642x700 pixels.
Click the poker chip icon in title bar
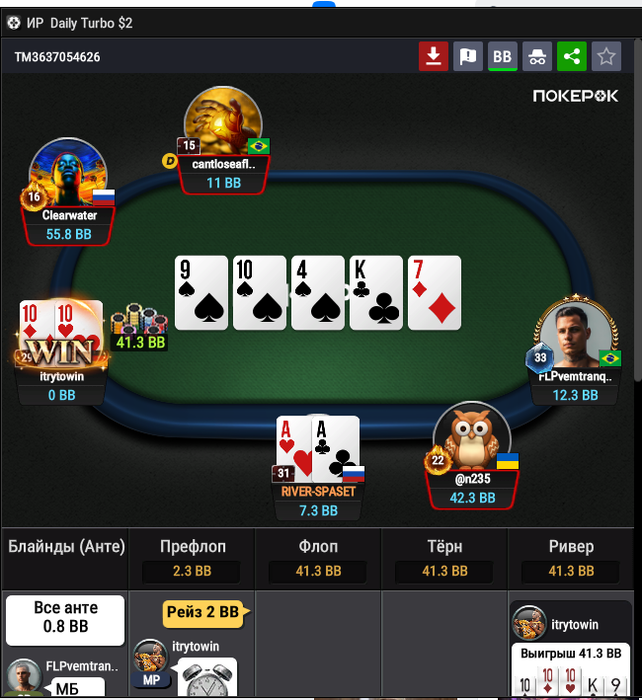pyautogui.click(x=14, y=22)
